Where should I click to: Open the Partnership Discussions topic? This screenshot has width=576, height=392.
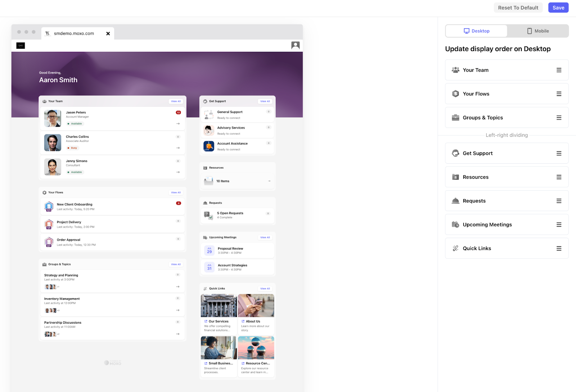pyautogui.click(x=112, y=328)
